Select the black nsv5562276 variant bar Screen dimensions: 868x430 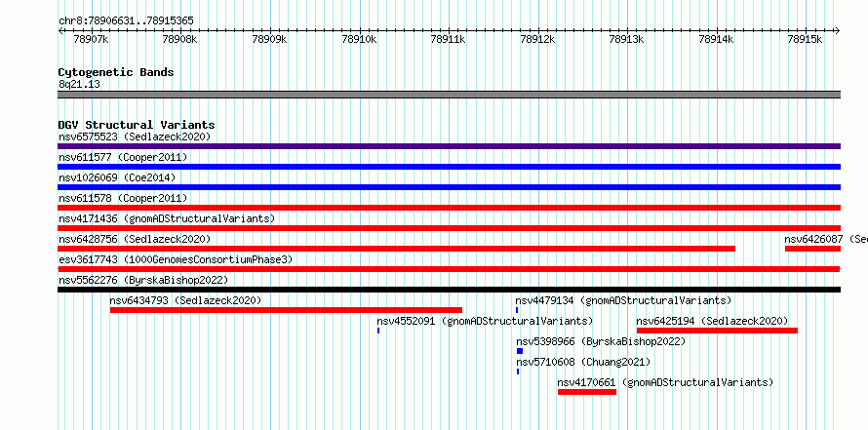tap(449, 290)
